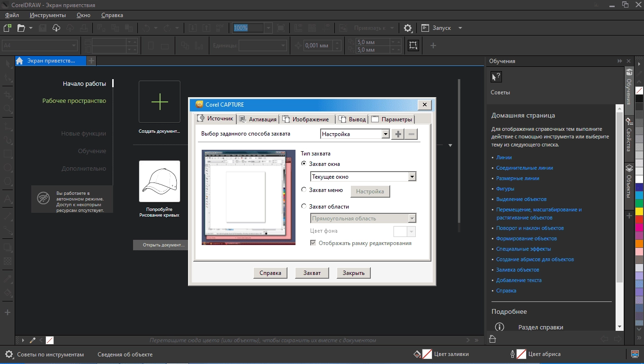
Task: Click the eyedropper icon in document palette
Action: (x=33, y=340)
